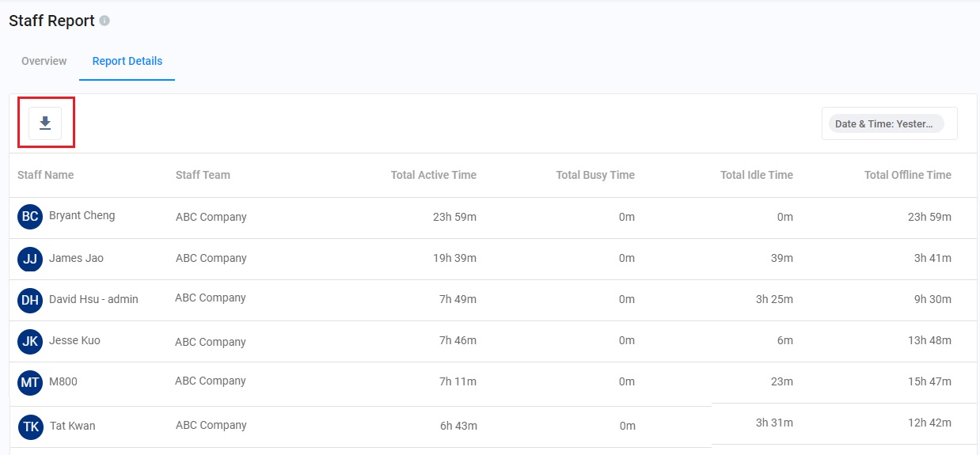The width and height of the screenshot is (980, 455).
Task: Open the Date & Time filter
Action: click(x=886, y=123)
